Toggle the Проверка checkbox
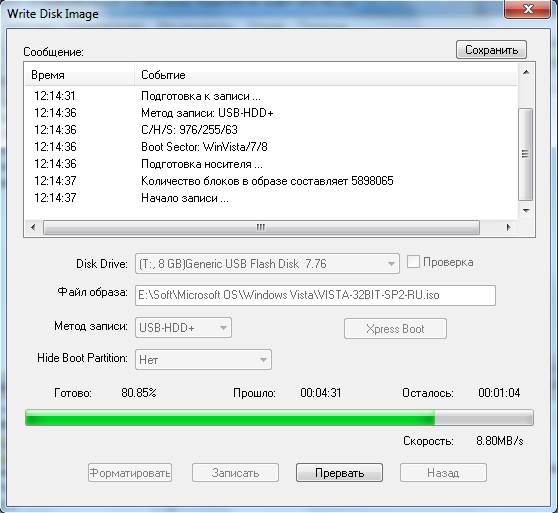558x513 pixels. point(413,262)
